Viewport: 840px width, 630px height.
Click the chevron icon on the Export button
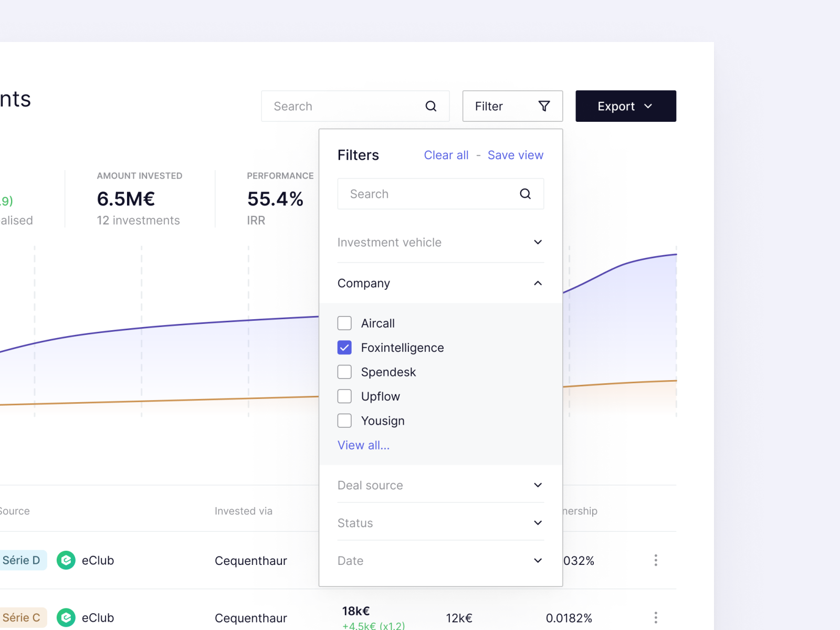pyautogui.click(x=648, y=106)
